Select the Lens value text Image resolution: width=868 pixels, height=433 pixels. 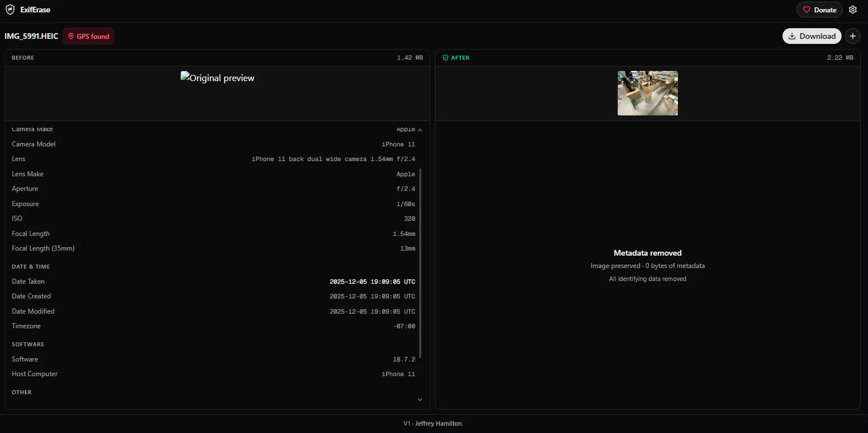(x=334, y=159)
